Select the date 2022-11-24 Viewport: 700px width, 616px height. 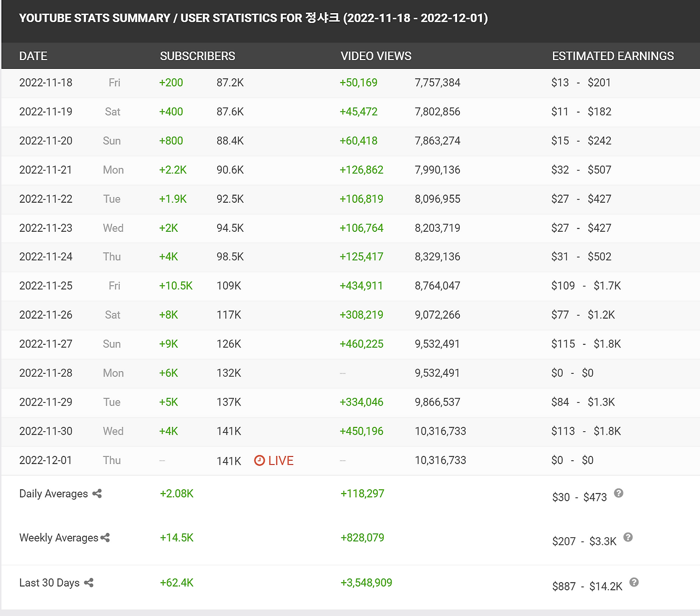click(46, 256)
